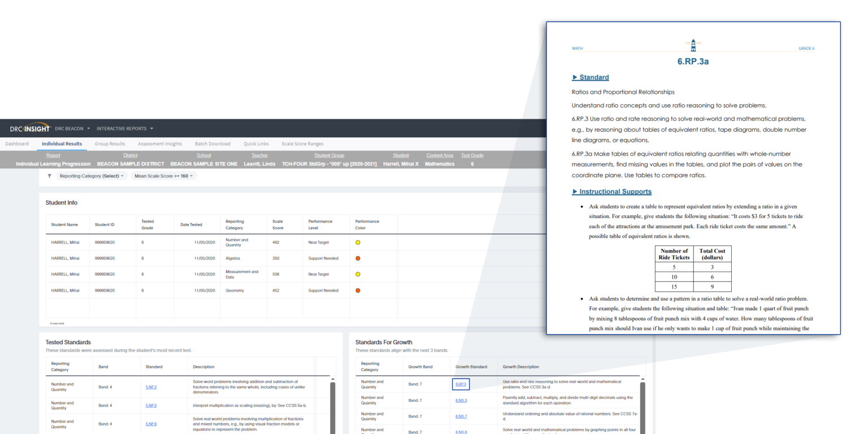Image resolution: width=868 pixels, height=434 pixels.
Task: Click the Teacher header link
Action: click(259, 155)
